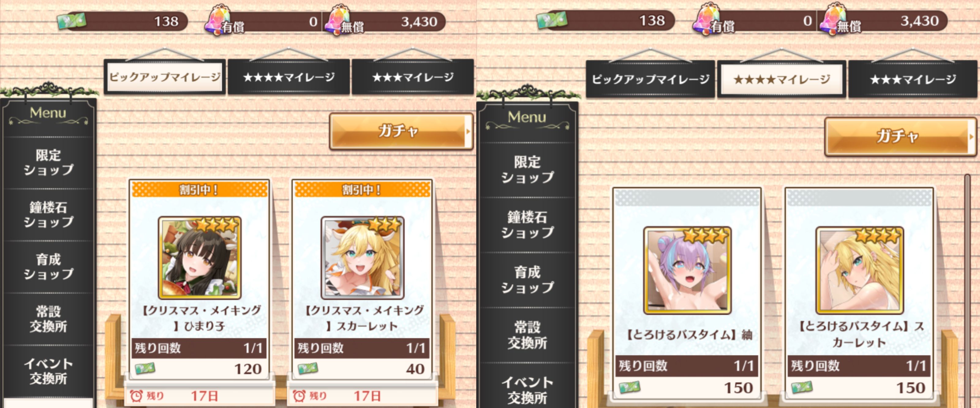This screenshot has width=980, height=408.
Task: Select the ★★★マイレージ tab in the left screen
Action: click(x=413, y=77)
